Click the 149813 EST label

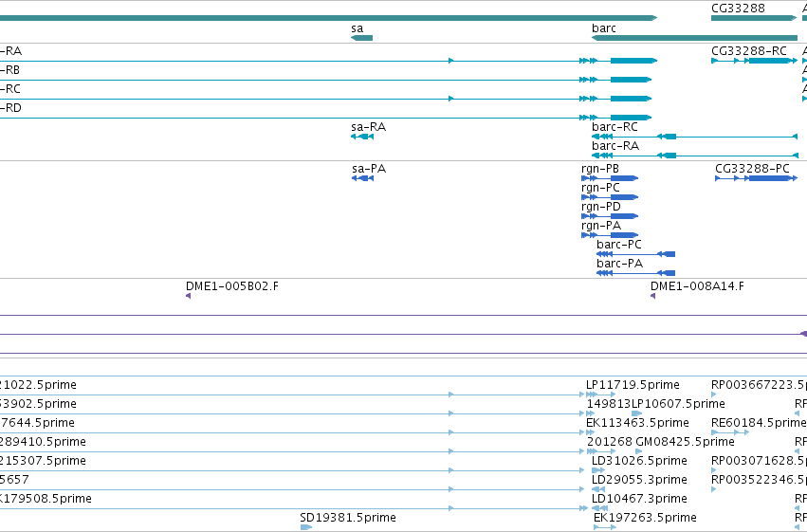tap(609, 404)
